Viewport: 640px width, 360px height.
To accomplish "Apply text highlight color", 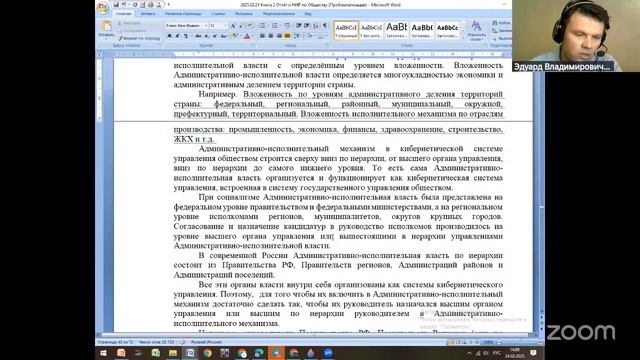I will click(x=235, y=36).
